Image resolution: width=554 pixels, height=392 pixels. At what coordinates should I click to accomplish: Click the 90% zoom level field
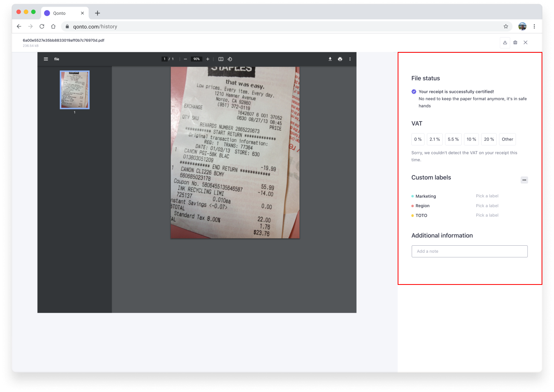(197, 59)
